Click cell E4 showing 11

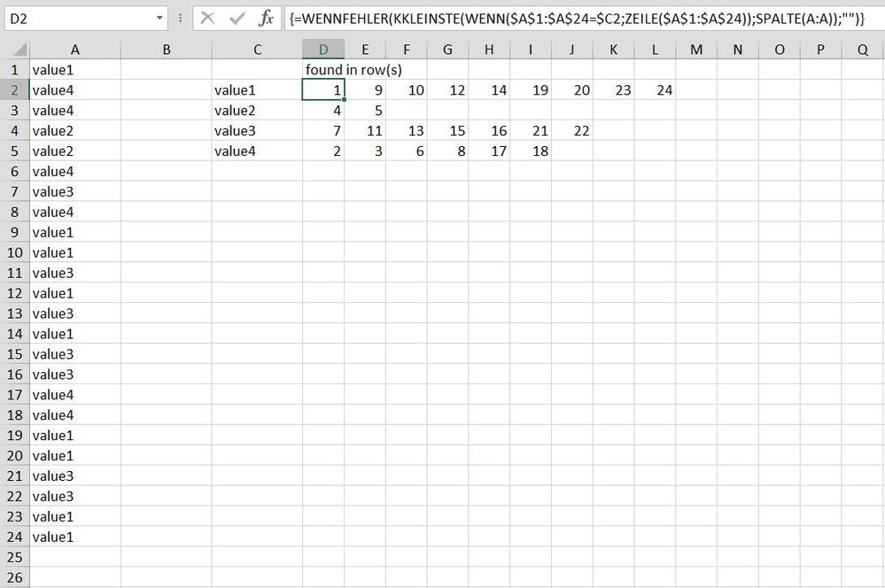[365, 131]
